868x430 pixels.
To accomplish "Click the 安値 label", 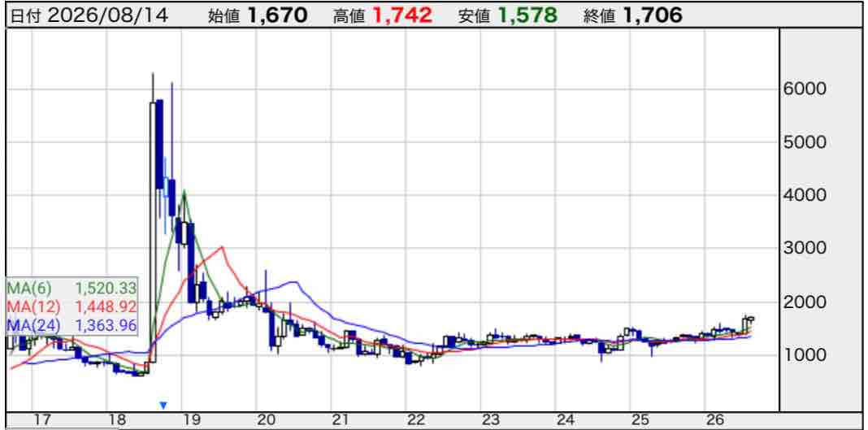I will pyautogui.click(x=474, y=16).
